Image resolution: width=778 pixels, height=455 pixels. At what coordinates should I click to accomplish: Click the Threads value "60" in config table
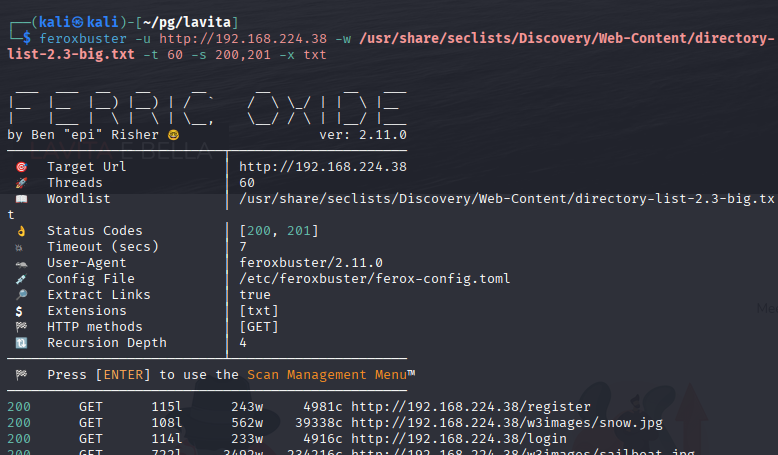tap(247, 183)
